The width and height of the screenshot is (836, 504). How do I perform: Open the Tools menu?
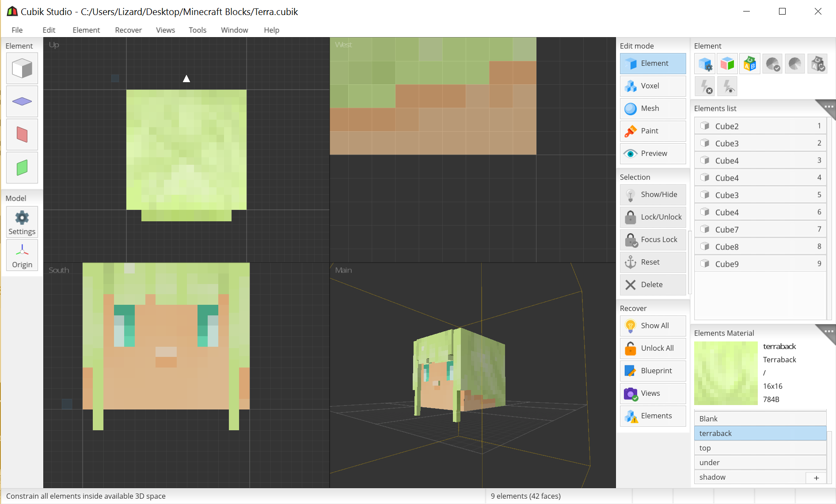tap(198, 30)
